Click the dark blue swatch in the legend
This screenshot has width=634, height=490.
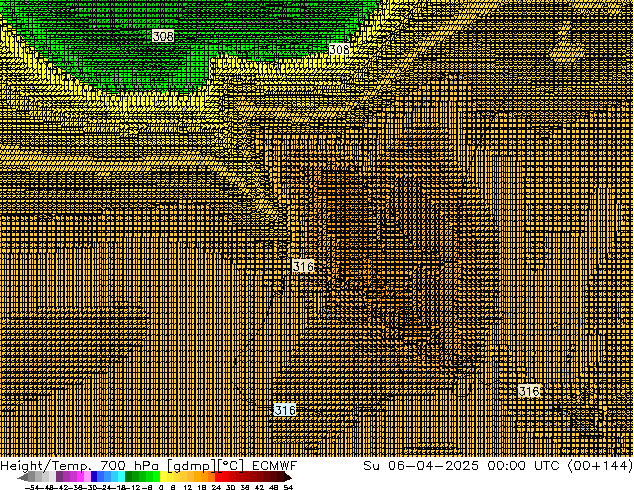pyautogui.click(x=94, y=477)
